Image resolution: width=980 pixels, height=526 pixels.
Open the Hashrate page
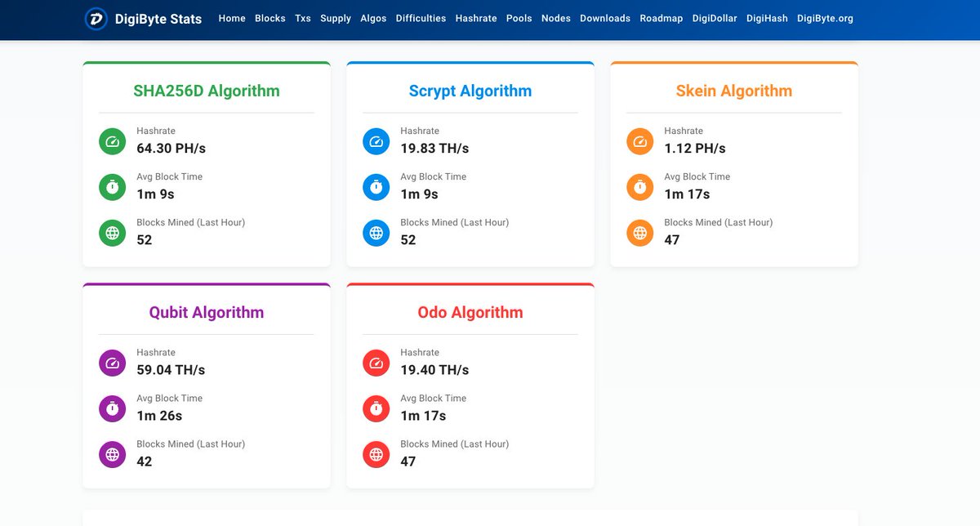coord(476,18)
